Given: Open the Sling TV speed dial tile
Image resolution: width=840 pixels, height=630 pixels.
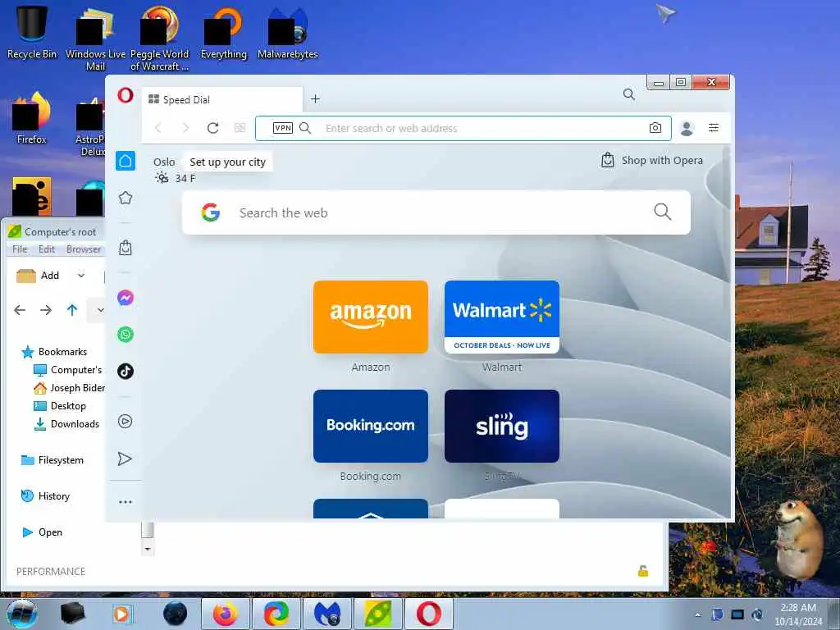Looking at the screenshot, I should point(502,426).
